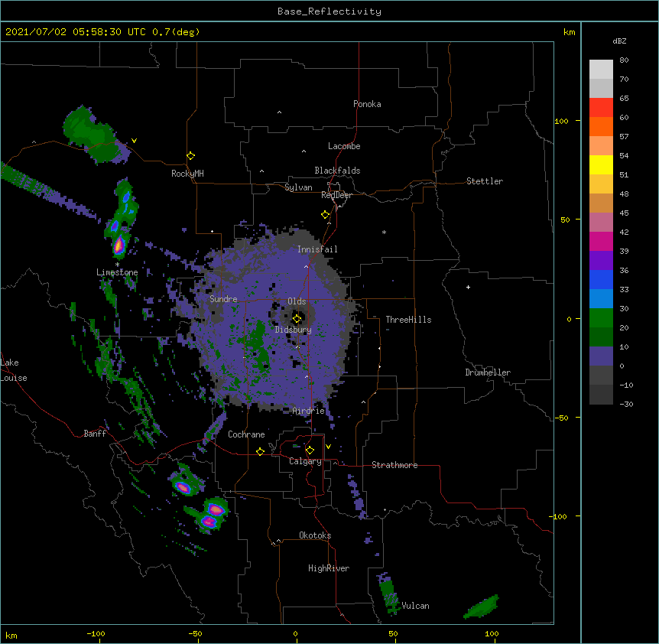Image resolution: width=659 pixels, height=644 pixels.
Task: Click the Sundre label
Action: [223, 299]
